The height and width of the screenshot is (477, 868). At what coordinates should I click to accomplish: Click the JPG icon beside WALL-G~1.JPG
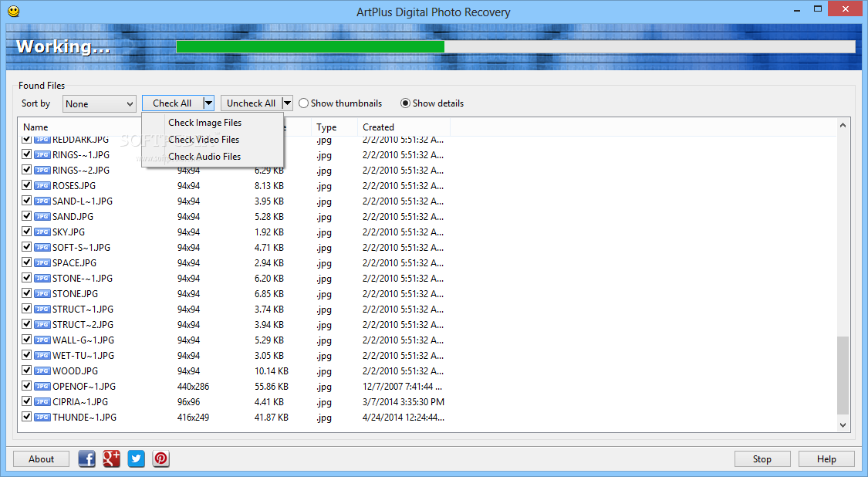coord(42,340)
